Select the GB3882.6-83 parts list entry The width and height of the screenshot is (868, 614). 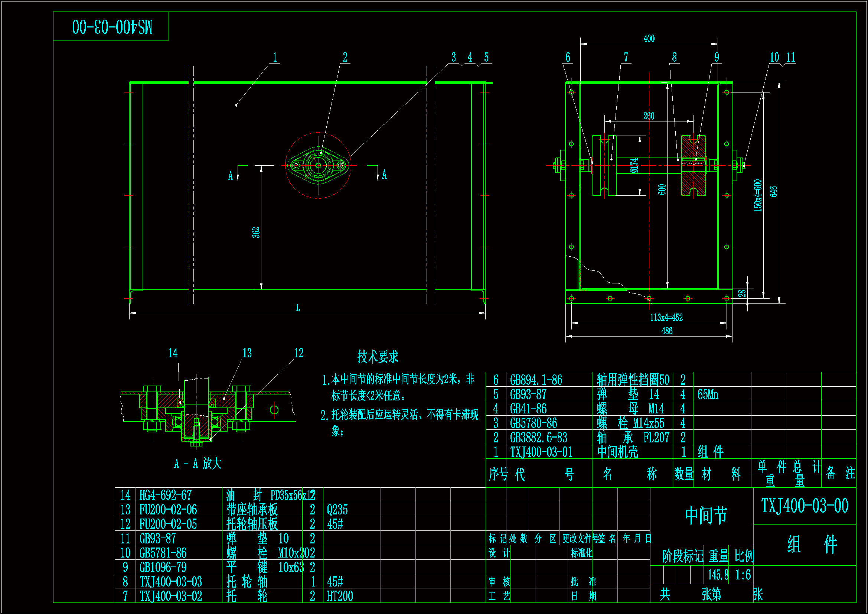[x=538, y=438]
